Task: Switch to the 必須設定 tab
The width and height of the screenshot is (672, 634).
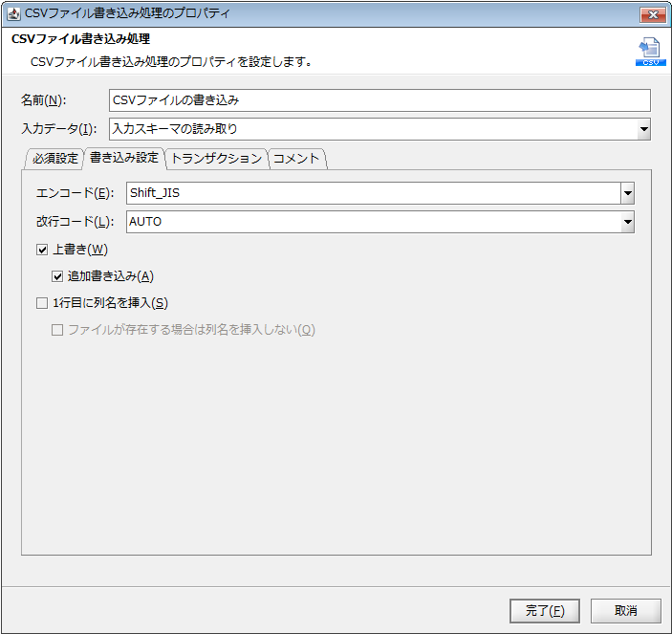Action: click(54, 159)
